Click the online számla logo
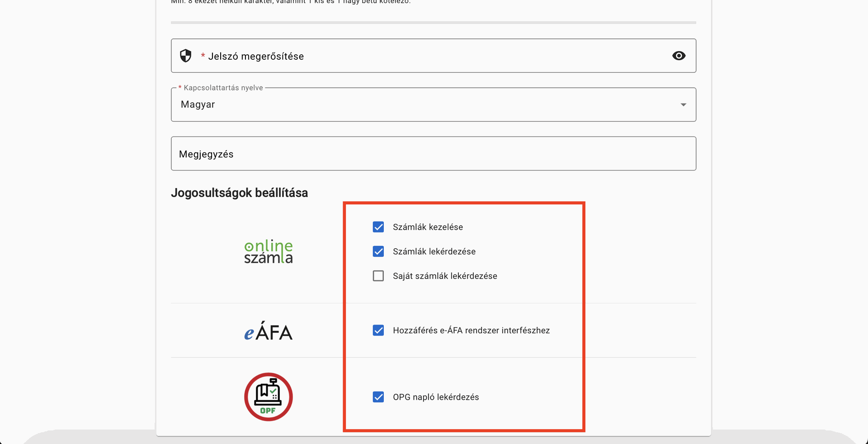Viewport: 868px width, 444px height. (x=269, y=251)
